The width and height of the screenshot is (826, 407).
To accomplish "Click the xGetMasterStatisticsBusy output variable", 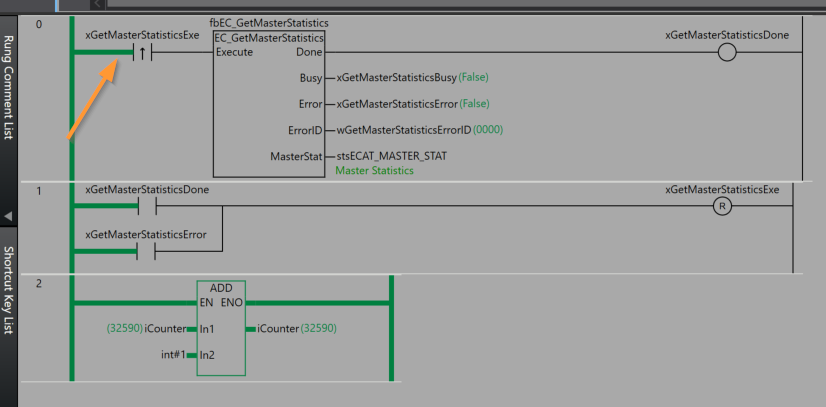I will (396, 77).
